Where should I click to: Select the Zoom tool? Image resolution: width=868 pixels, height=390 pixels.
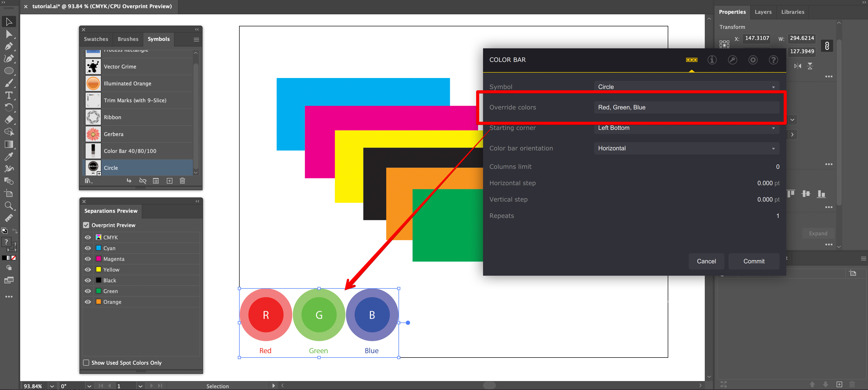click(9, 205)
